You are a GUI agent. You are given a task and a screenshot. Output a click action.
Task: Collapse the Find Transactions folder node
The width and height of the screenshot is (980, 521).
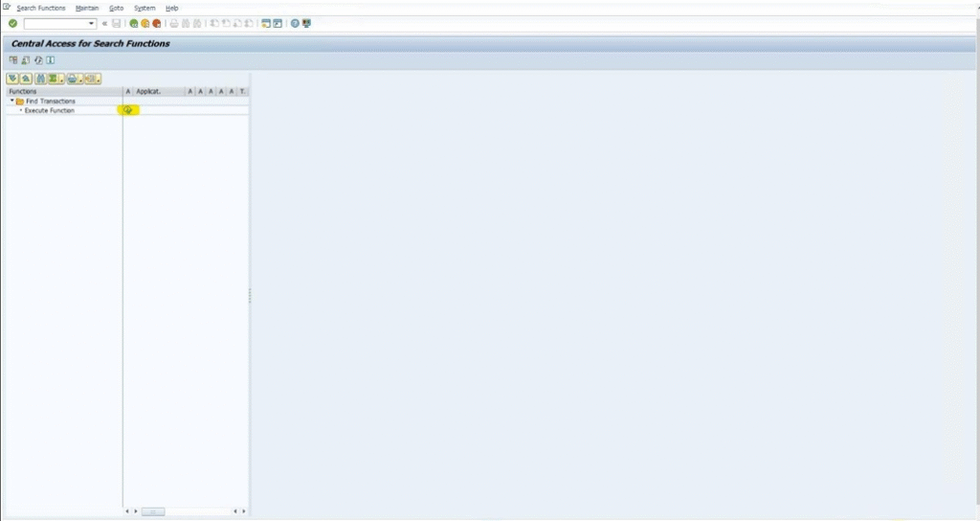click(11, 102)
